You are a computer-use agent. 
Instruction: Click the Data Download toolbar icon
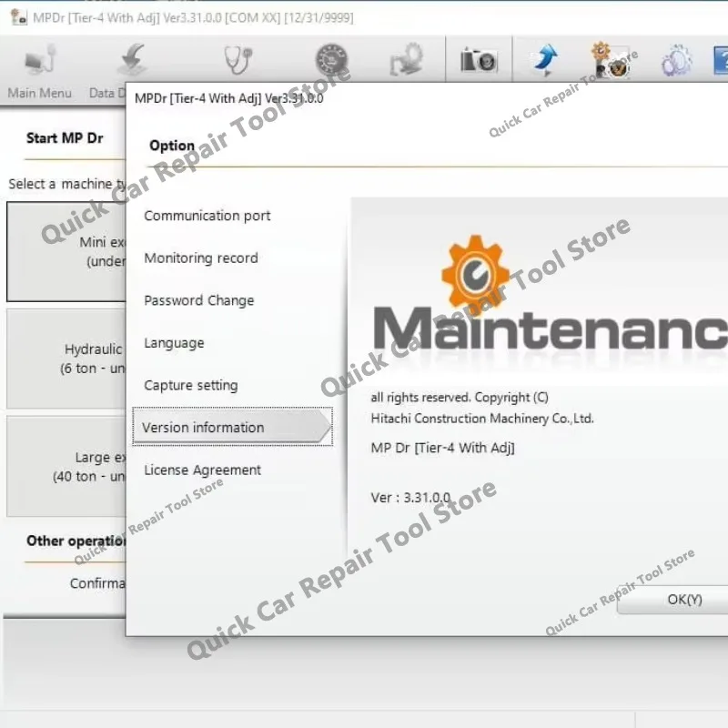click(132, 60)
